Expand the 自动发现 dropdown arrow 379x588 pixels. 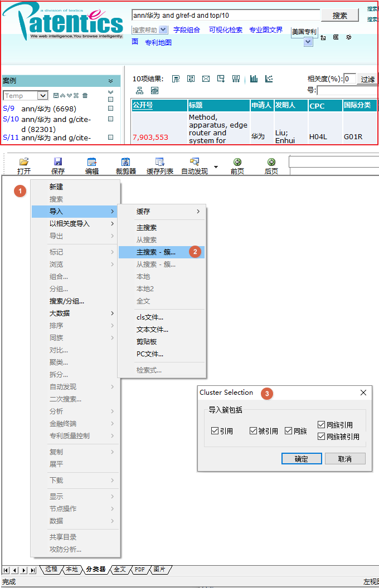(x=216, y=166)
